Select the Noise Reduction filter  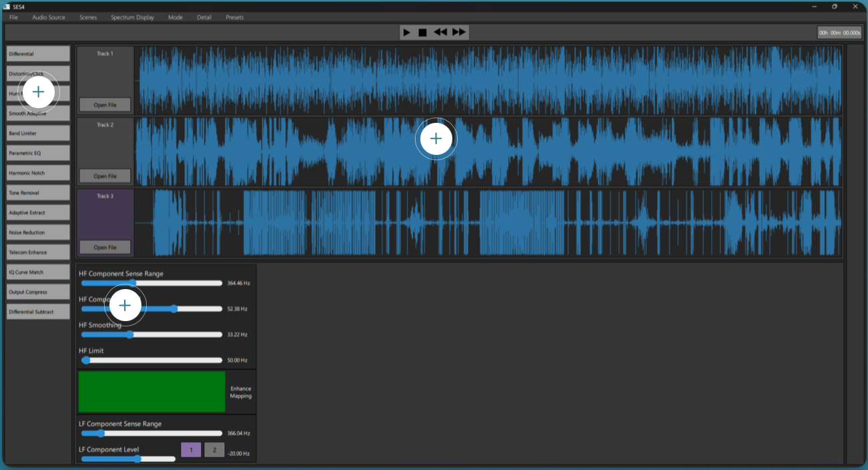[x=38, y=232]
